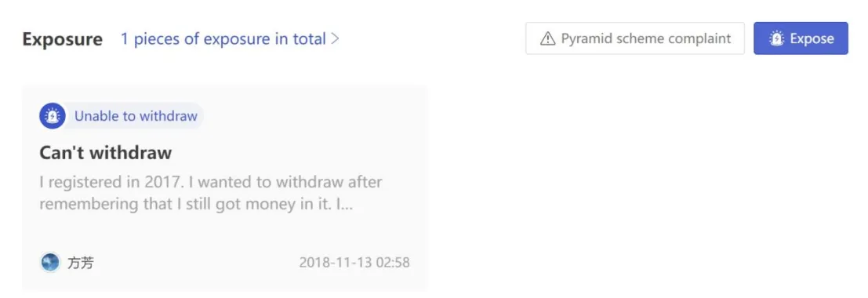Open the Pyramid scheme complaint button

tap(635, 38)
